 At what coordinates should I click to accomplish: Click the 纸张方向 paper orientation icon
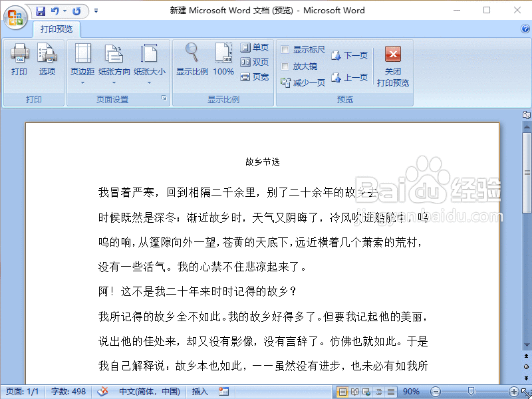click(x=114, y=60)
